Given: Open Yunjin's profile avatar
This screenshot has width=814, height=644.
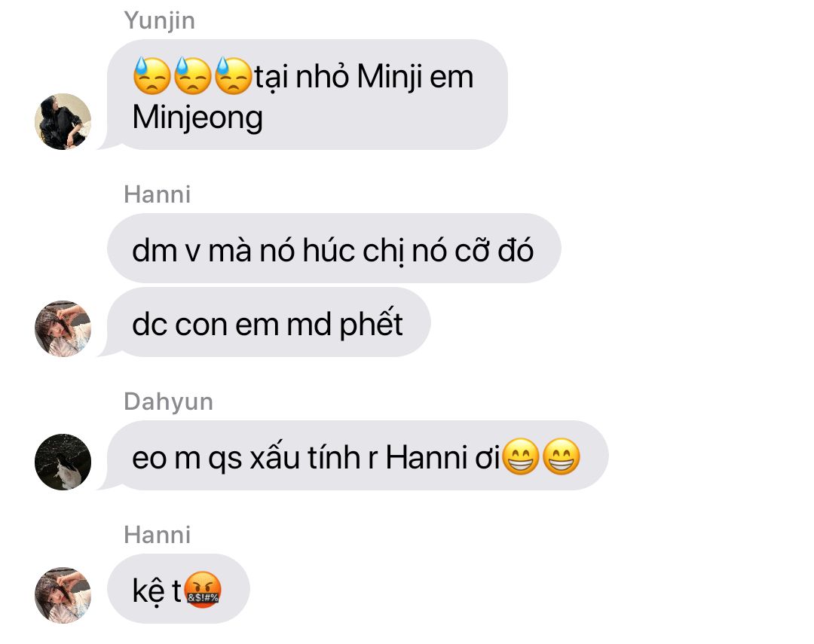Looking at the screenshot, I should tap(63, 121).
